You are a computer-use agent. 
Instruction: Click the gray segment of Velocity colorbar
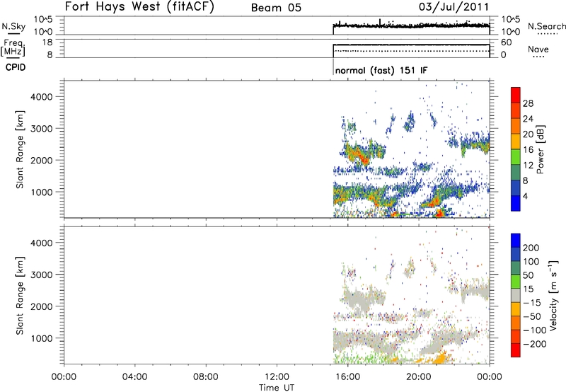[516, 296]
